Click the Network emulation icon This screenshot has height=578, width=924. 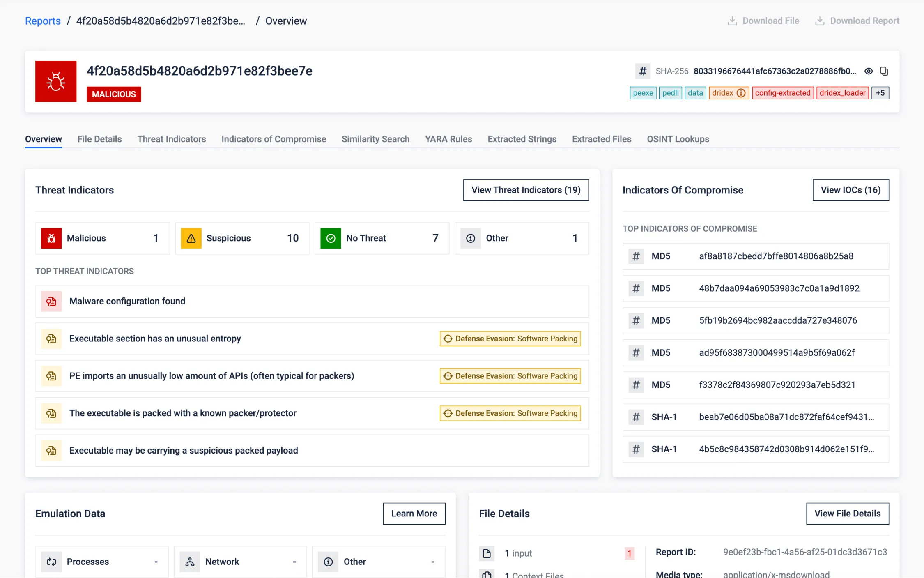click(190, 562)
